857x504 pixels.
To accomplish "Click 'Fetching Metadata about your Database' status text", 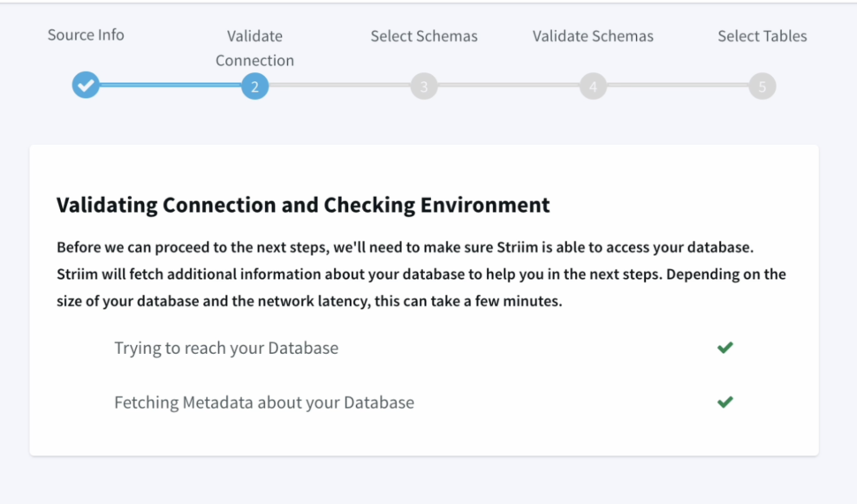I will coord(264,402).
